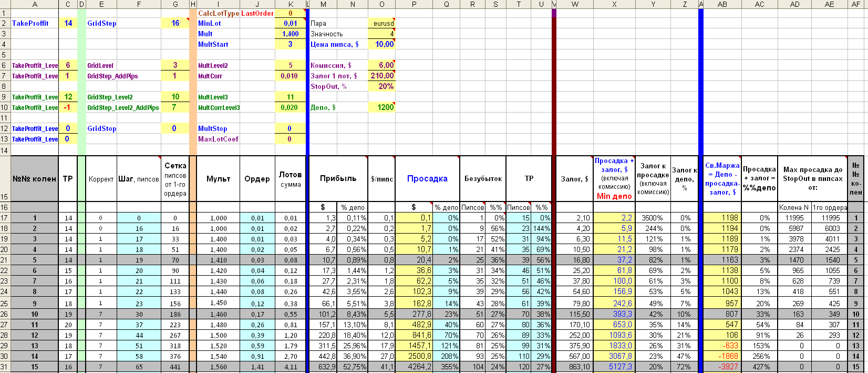
Task: Select the red LastOrder label cell
Action: [x=257, y=14]
